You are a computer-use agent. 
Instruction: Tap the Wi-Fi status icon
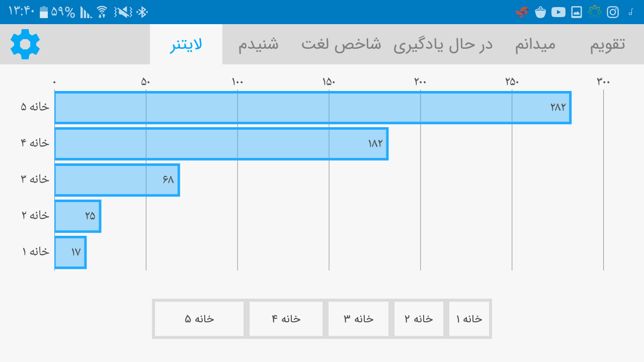(x=102, y=12)
